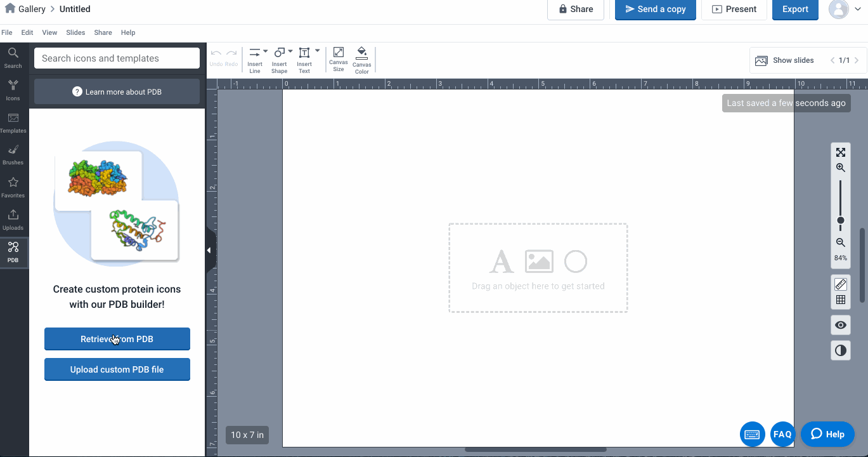Click the Export button
This screenshot has width=868, height=457.
[x=795, y=10]
